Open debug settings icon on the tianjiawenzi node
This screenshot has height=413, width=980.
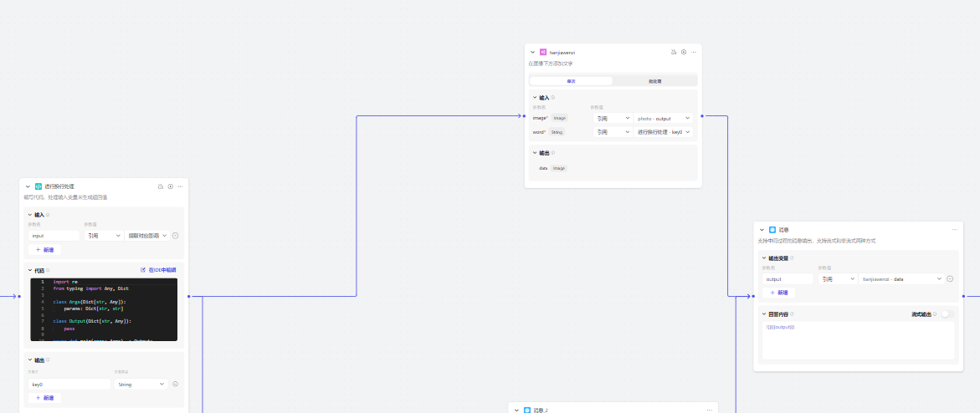click(x=674, y=52)
